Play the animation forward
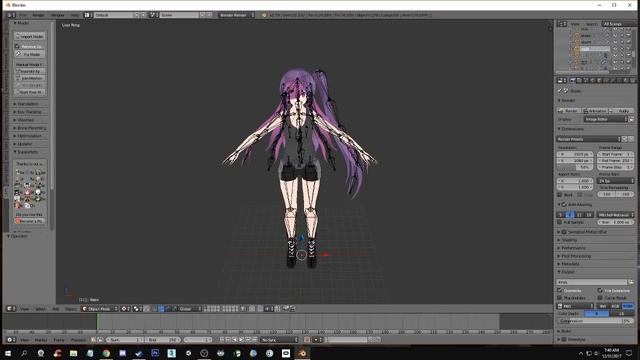Screen dimensions: 640x360 click(241, 340)
